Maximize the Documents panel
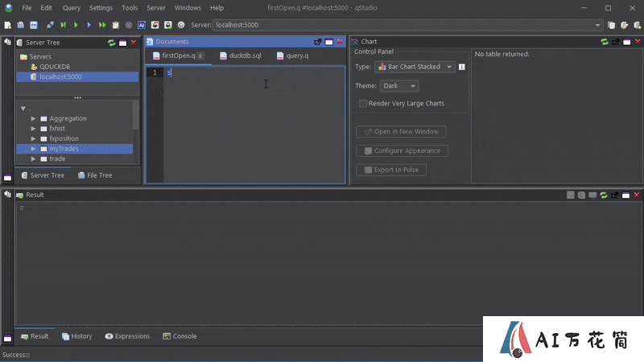The image size is (644, 362). (329, 42)
